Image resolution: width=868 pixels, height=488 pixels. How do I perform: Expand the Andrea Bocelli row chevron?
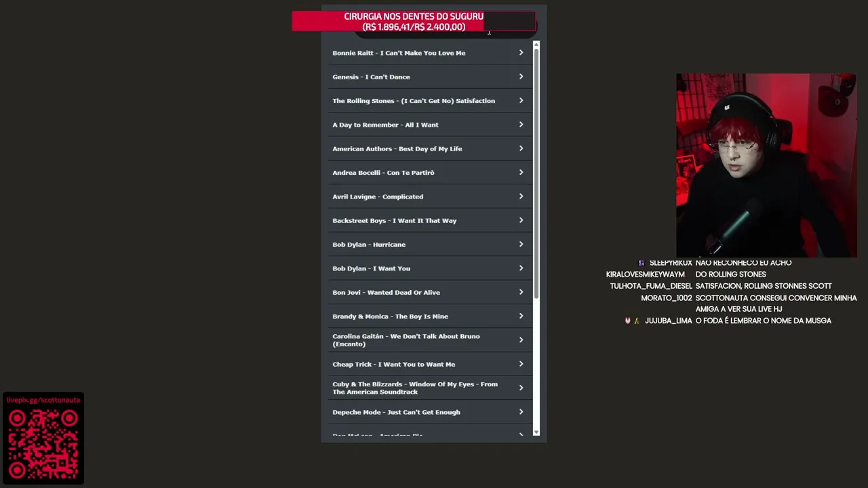point(521,172)
